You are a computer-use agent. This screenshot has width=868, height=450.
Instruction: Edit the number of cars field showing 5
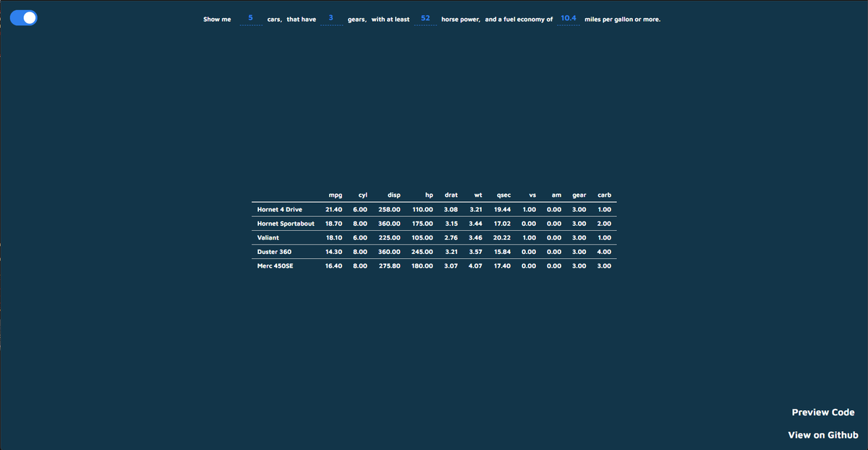[250, 18]
